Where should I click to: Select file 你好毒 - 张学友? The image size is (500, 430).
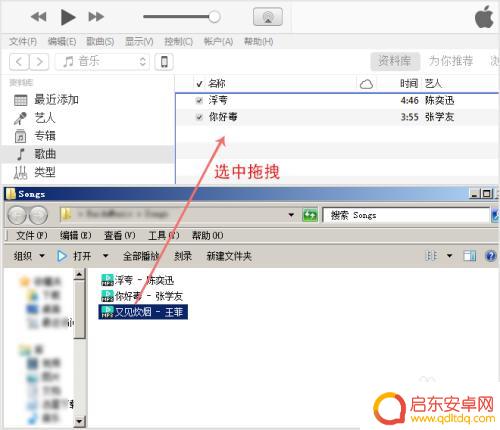(x=142, y=296)
